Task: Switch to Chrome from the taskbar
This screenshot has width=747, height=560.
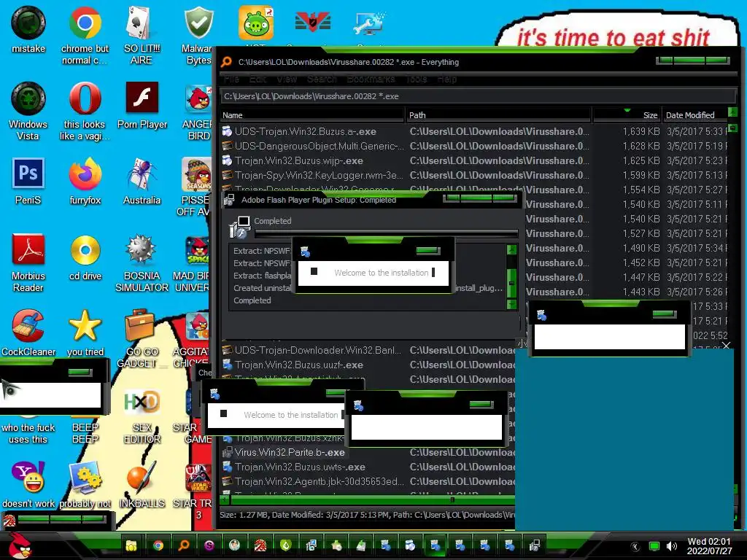Action: point(158,545)
